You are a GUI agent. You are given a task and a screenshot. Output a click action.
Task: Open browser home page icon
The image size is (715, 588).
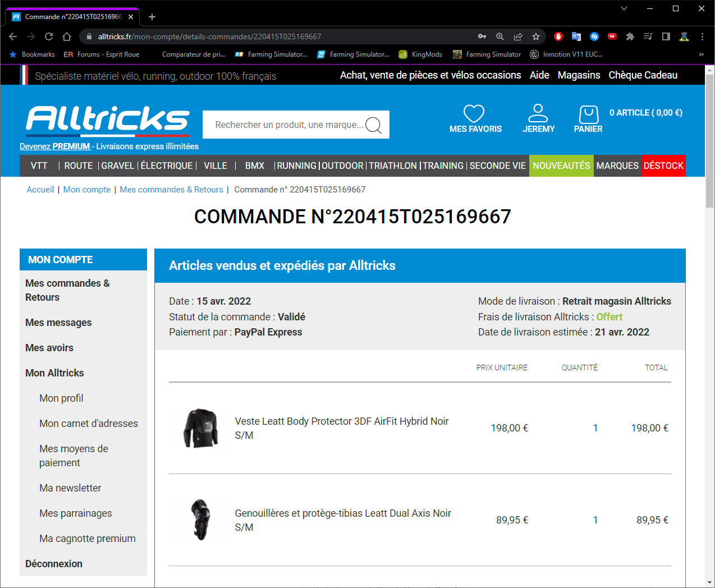(x=67, y=36)
